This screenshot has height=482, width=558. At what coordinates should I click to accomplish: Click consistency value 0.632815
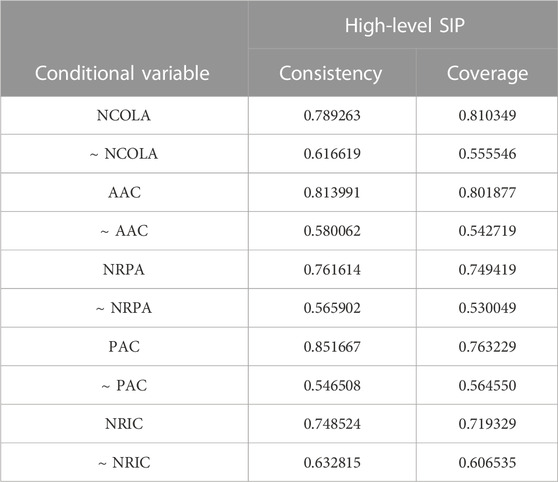point(332,463)
